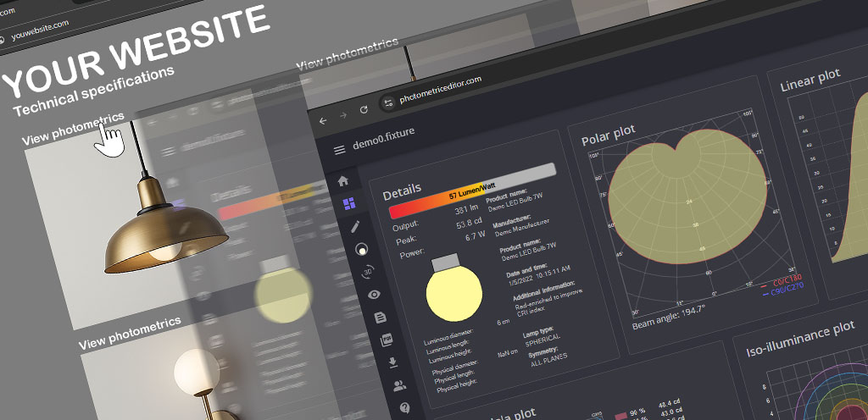
Task: Click the browser forward arrow
Action: (x=343, y=115)
